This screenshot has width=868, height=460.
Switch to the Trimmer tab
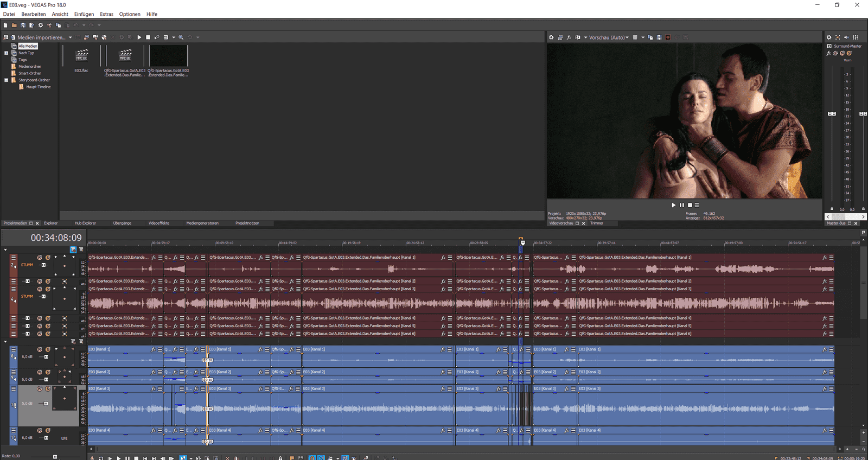click(597, 223)
